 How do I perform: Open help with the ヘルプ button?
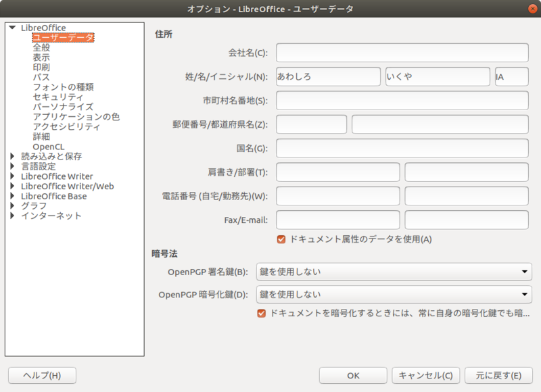42,376
